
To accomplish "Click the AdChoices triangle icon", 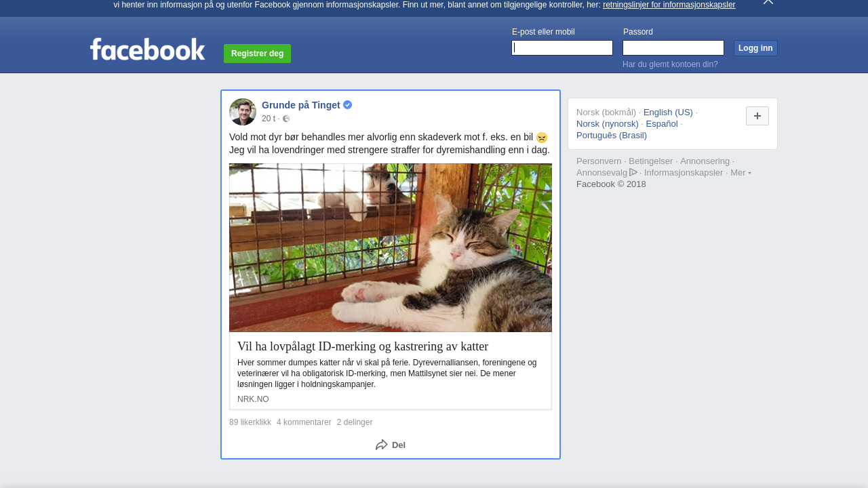I will [633, 172].
